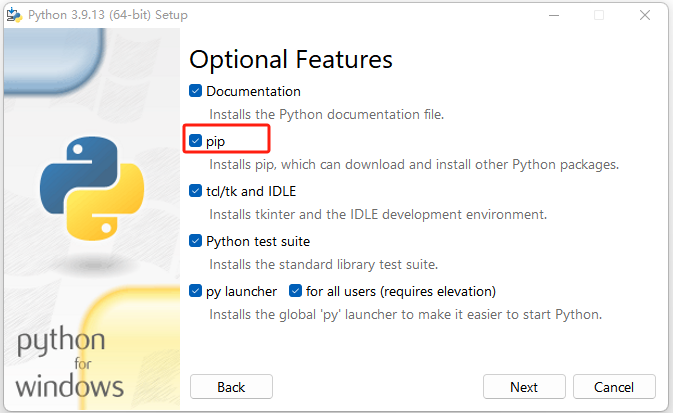Uncheck Python test suite option

coord(196,241)
